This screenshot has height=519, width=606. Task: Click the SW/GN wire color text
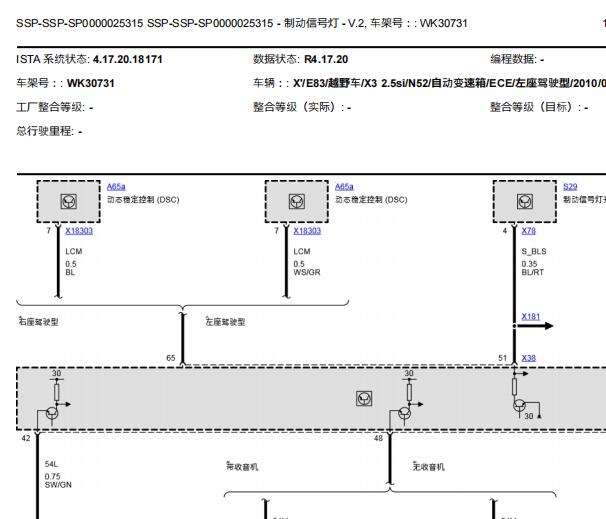pos(58,485)
